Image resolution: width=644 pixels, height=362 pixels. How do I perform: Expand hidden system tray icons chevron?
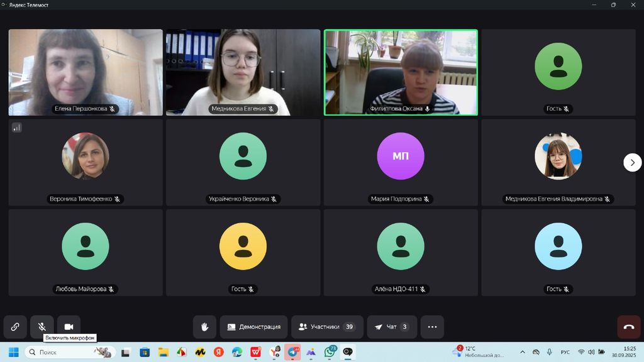pos(523,352)
